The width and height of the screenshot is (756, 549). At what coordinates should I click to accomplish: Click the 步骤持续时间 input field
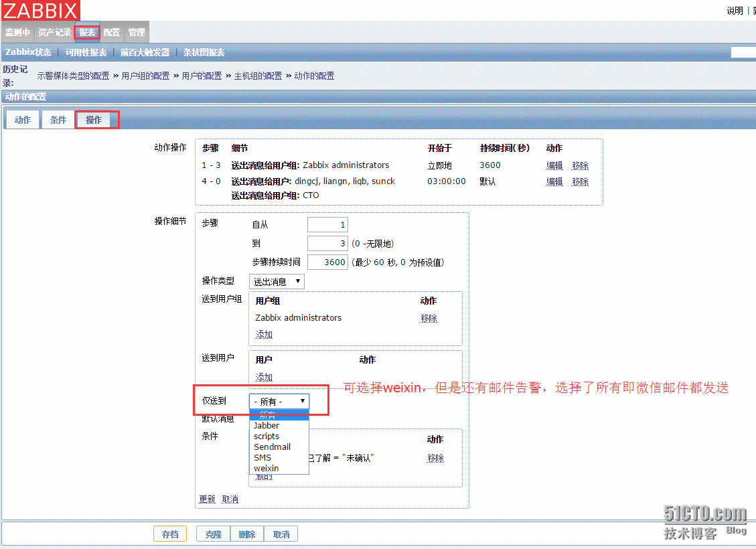(327, 262)
